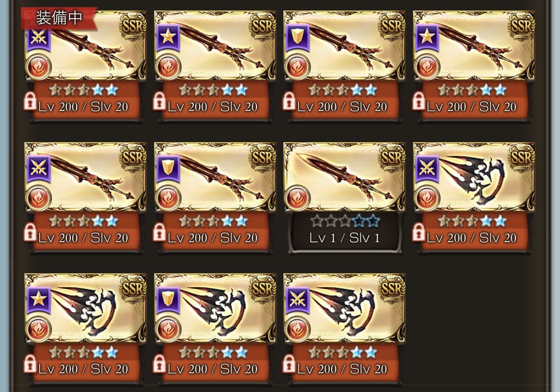Click crossed-swords icon on middle-row claw weapon

coord(427,168)
